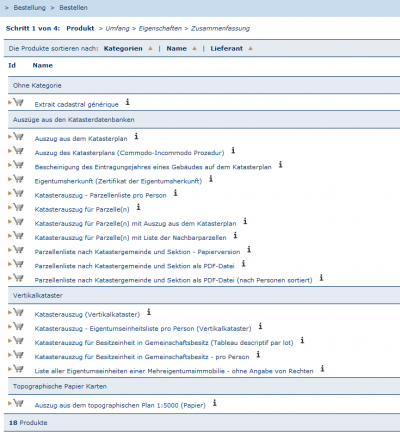The height and width of the screenshot is (432, 400).
Task: Show info for Katasterauszug (Vertikalkataster)
Action: pyautogui.click(x=149, y=312)
